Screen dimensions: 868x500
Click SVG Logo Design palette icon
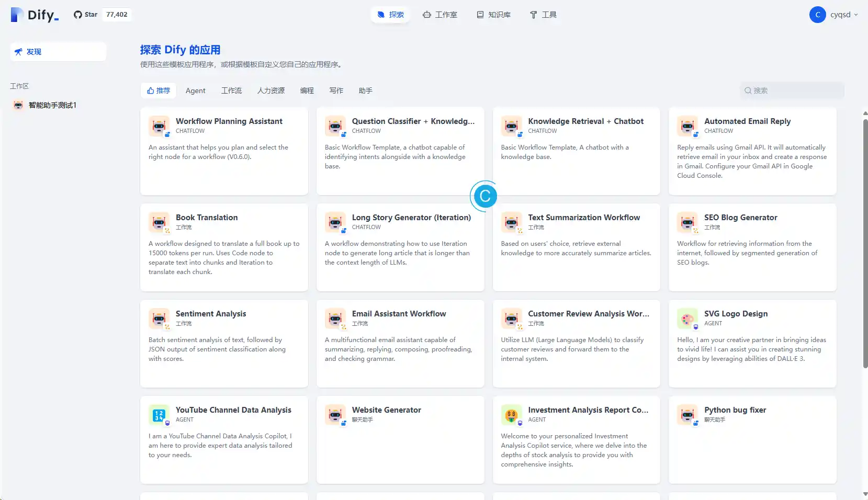click(x=687, y=319)
